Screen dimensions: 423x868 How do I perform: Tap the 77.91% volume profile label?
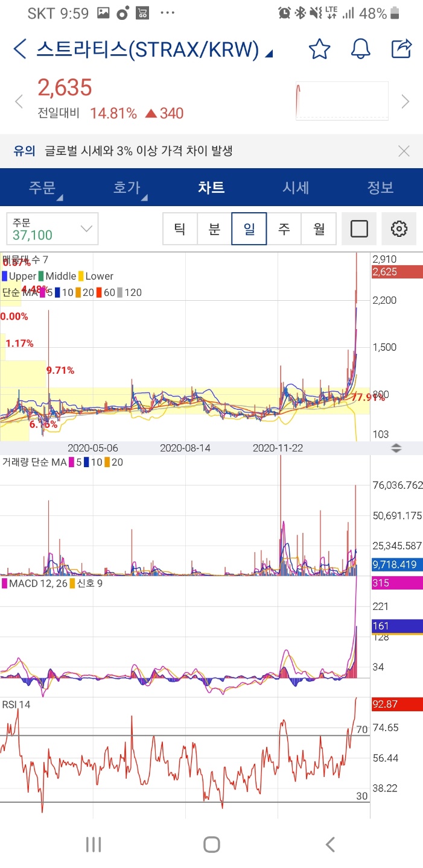tap(368, 397)
